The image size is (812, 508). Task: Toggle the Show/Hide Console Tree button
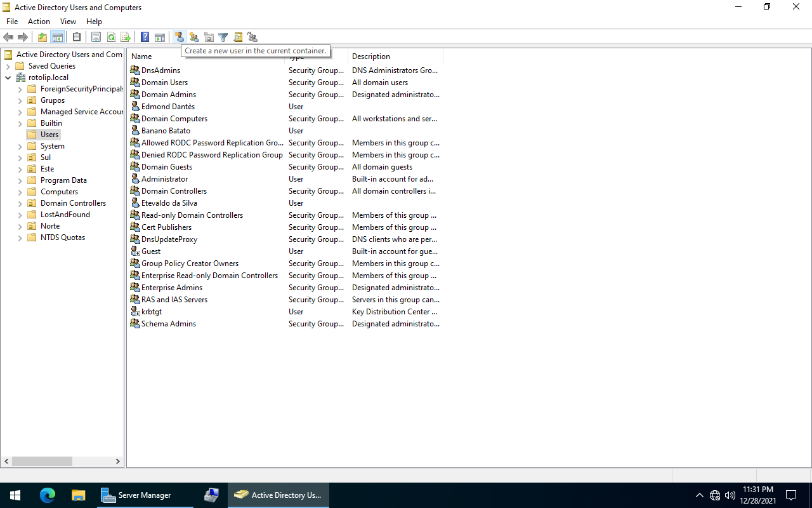(57, 37)
